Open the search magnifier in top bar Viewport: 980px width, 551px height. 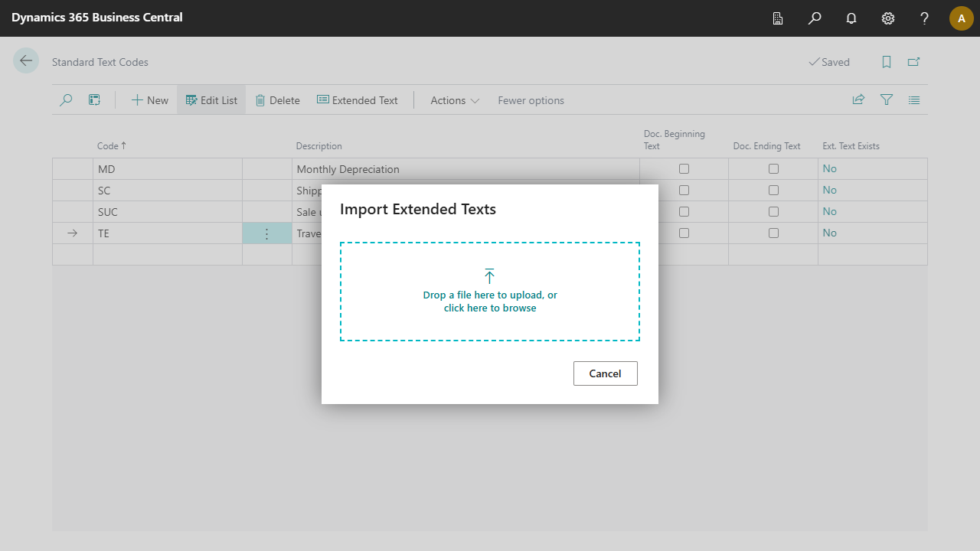[815, 18]
